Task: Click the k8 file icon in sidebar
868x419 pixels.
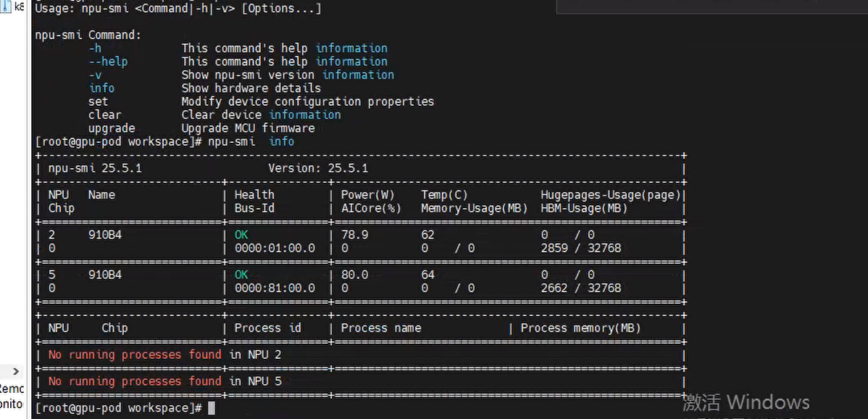Action: [x=7, y=8]
